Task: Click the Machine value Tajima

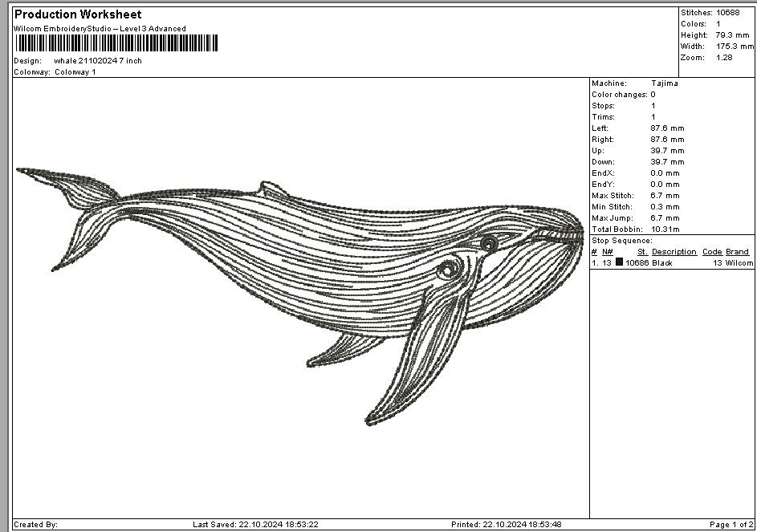Action: coord(665,83)
